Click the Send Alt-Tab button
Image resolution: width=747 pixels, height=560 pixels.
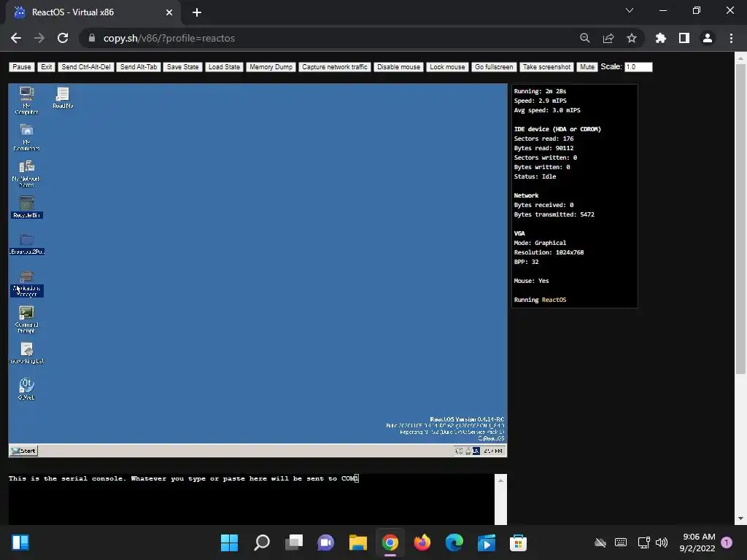click(x=138, y=67)
